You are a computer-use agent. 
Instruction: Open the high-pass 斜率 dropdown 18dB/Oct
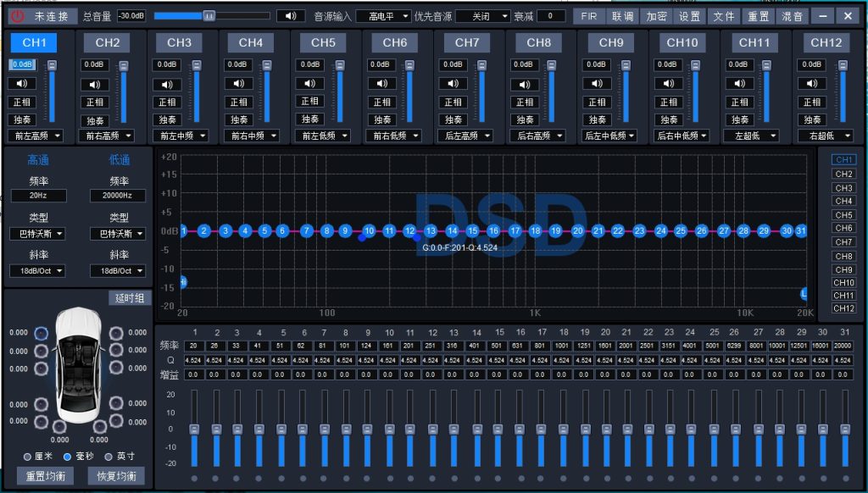point(37,271)
